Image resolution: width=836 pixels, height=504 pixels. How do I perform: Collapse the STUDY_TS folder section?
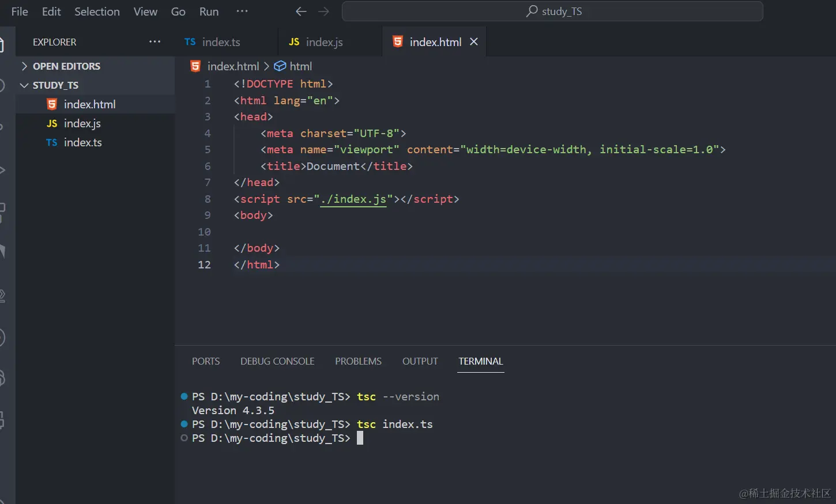pos(95,85)
